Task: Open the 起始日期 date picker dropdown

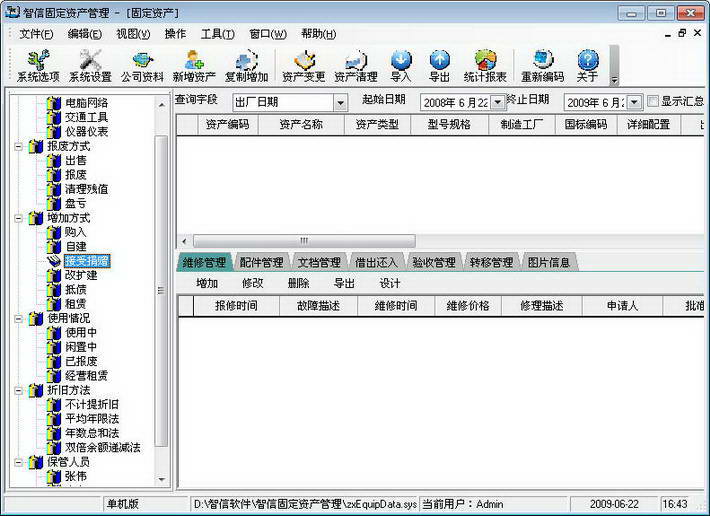Action: (x=498, y=102)
